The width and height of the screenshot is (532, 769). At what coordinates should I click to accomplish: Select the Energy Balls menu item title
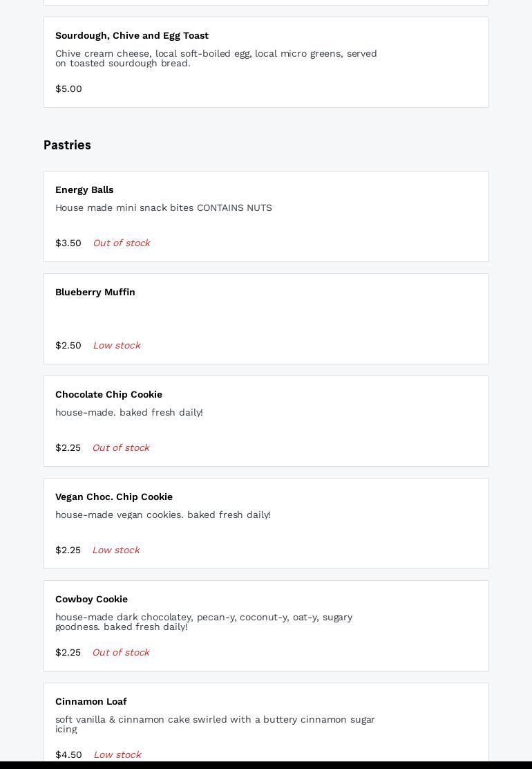[84, 190]
